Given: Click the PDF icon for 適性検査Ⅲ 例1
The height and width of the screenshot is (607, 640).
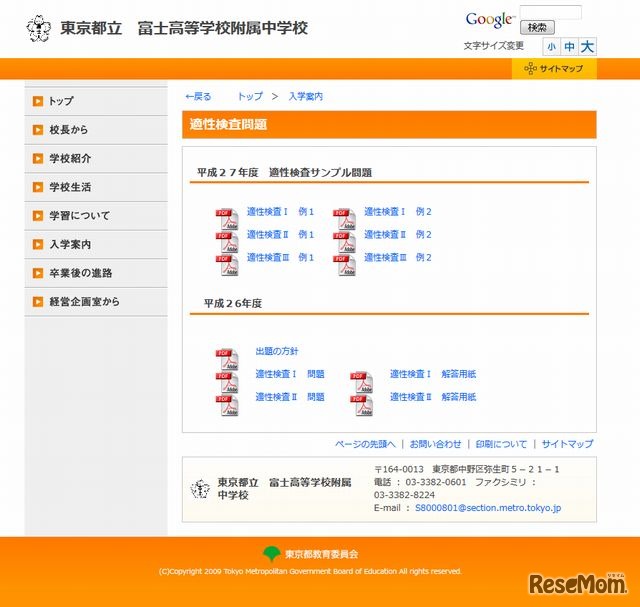Looking at the screenshot, I should [227, 265].
